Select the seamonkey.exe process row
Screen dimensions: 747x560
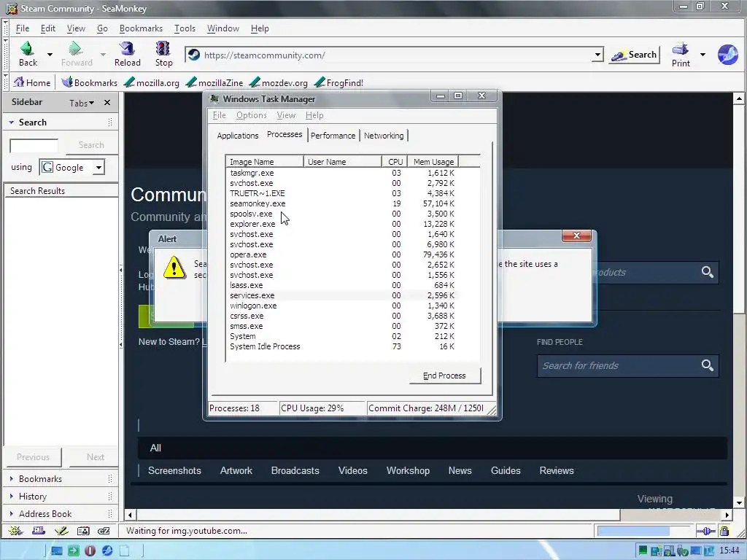click(x=343, y=203)
